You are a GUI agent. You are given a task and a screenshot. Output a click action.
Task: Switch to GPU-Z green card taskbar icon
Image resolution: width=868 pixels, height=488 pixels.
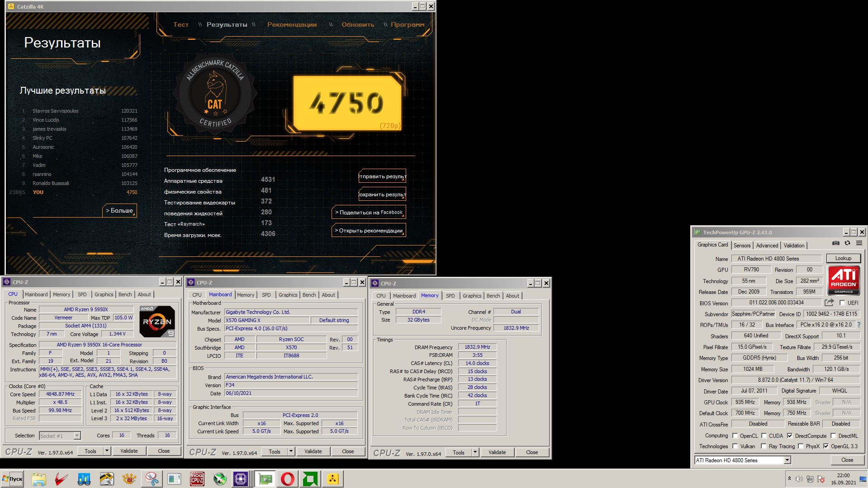265,479
